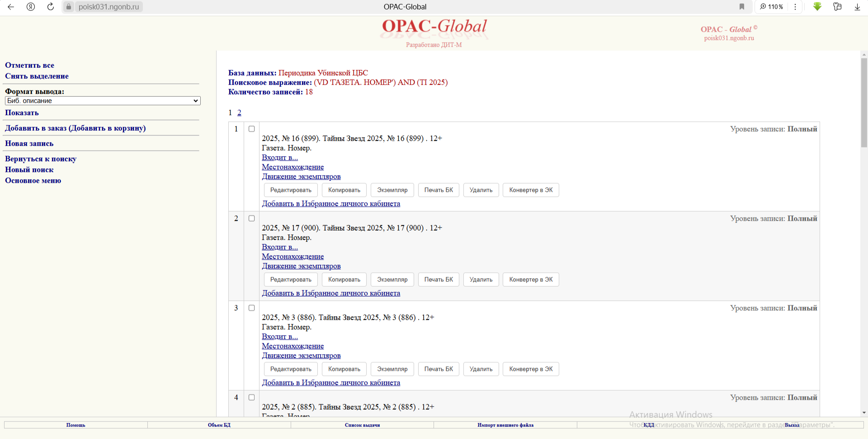
Task: Expand 'Местонахождение' of record 2
Action: pyautogui.click(x=292, y=256)
